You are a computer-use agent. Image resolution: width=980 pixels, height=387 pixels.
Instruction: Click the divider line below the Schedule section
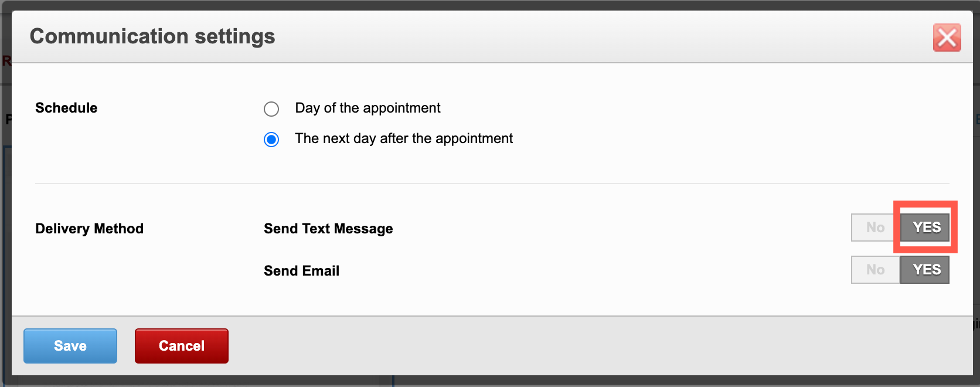pos(492,184)
